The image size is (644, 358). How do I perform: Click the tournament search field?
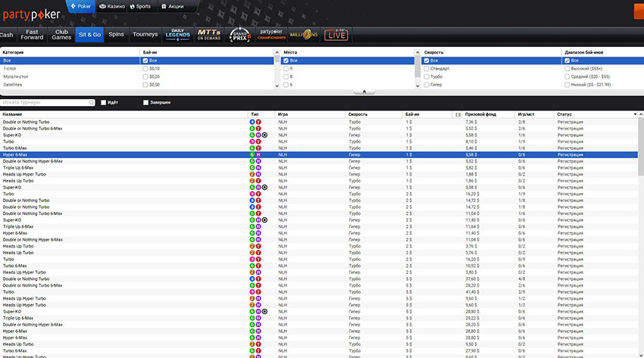[47, 102]
